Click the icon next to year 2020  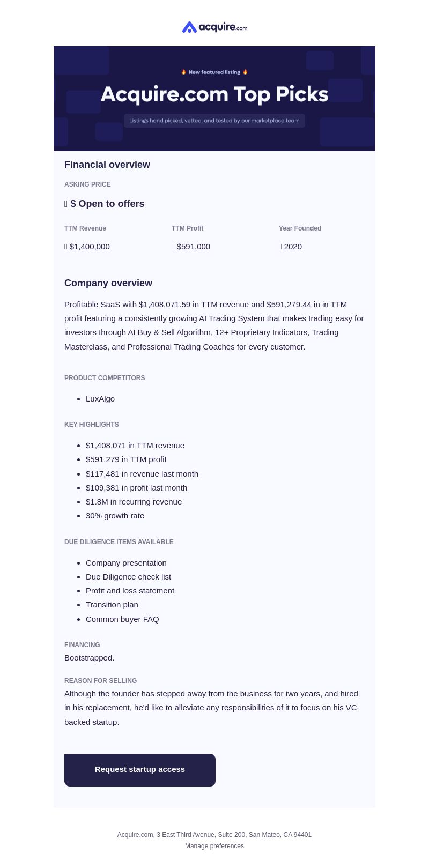(x=280, y=247)
